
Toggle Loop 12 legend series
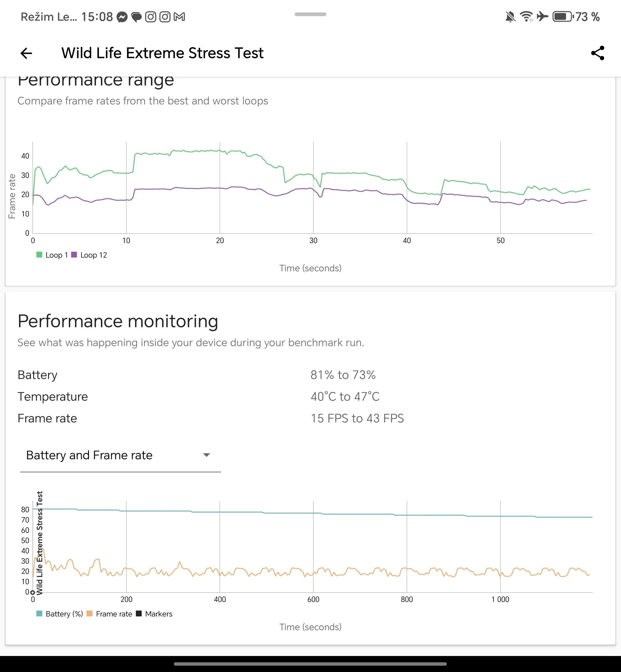click(x=89, y=255)
